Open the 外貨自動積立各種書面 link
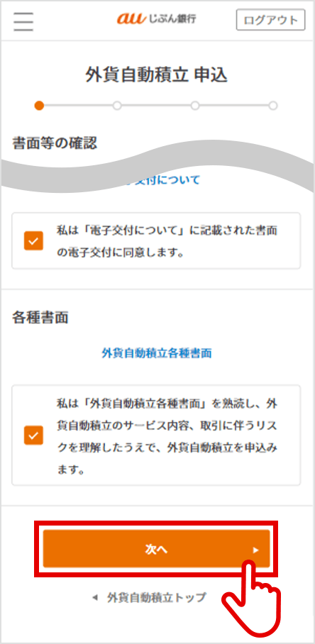This screenshot has width=315, height=644. [x=157, y=353]
